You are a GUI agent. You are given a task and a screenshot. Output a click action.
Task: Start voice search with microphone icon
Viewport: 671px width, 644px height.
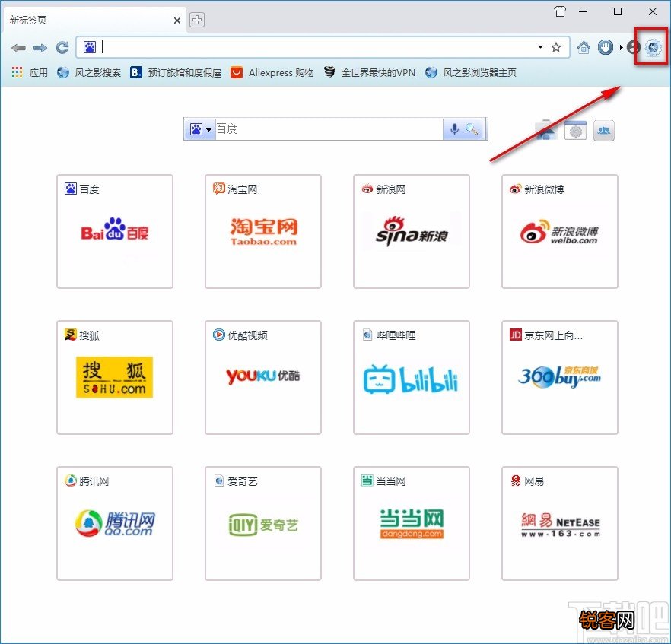pos(454,128)
